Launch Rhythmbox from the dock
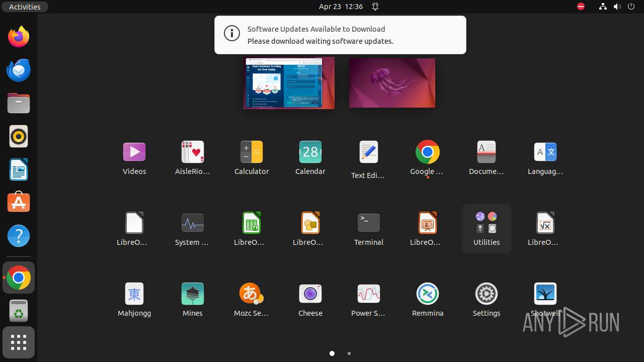The image size is (644, 362). click(x=19, y=136)
